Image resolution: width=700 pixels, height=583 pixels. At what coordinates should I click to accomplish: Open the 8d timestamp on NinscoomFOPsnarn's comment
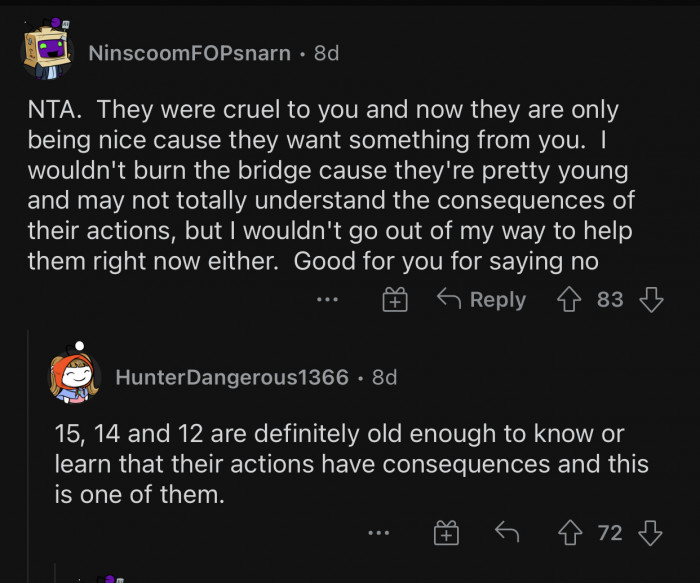[327, 53]
